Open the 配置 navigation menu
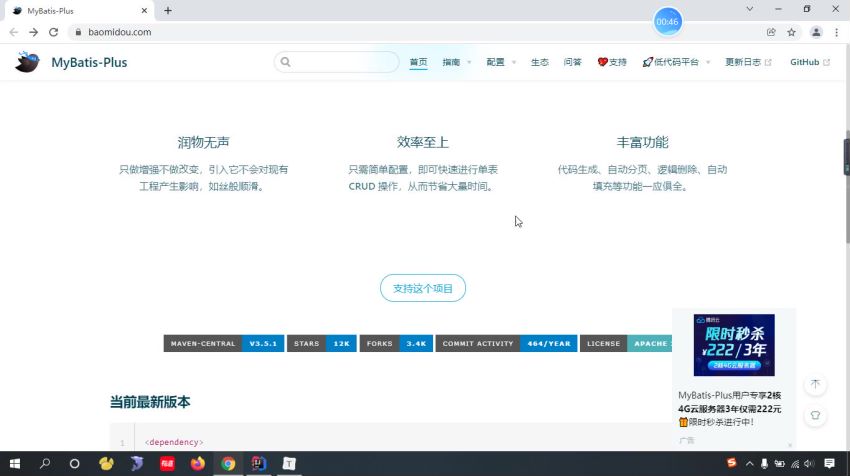 (x=495, y=62)
